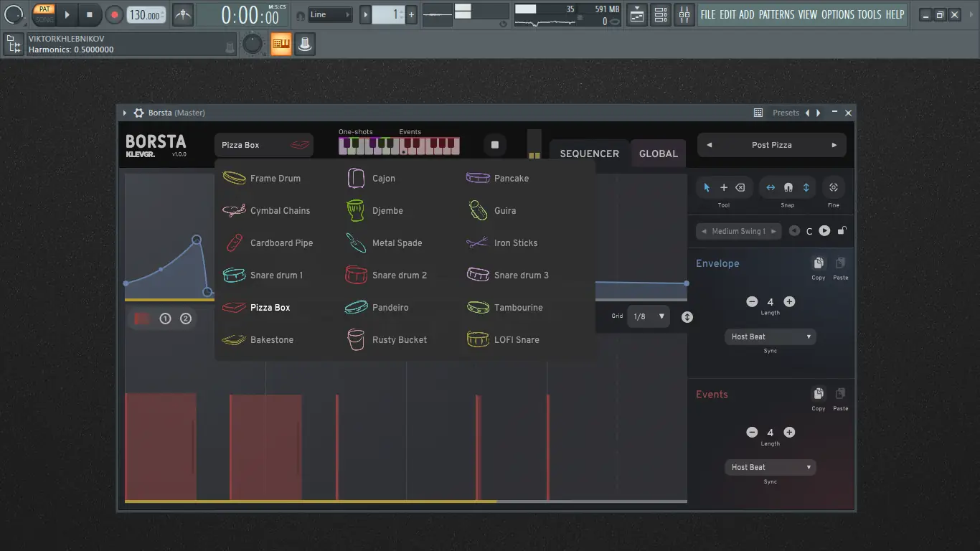Viewport: 980px width, 551px height.
Task: Toggle vertical snap
Action: 806,187
